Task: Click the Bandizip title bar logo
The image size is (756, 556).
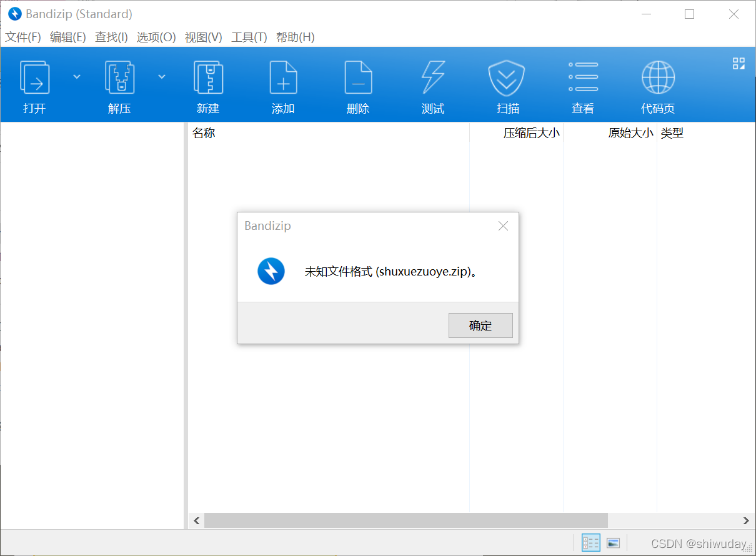Action: coord(14,14)
